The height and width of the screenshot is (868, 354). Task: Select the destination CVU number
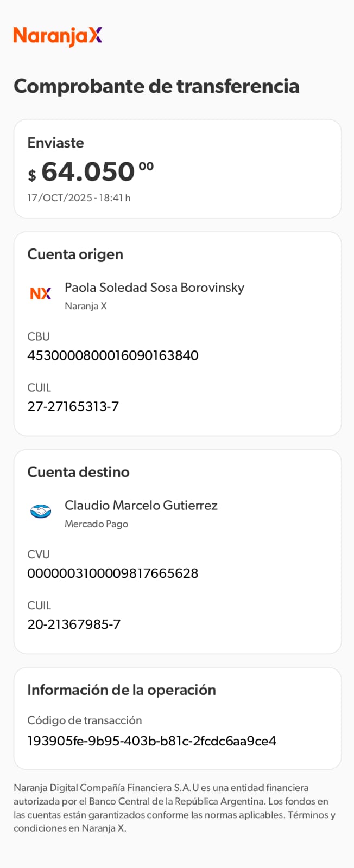tap(113, 573)
